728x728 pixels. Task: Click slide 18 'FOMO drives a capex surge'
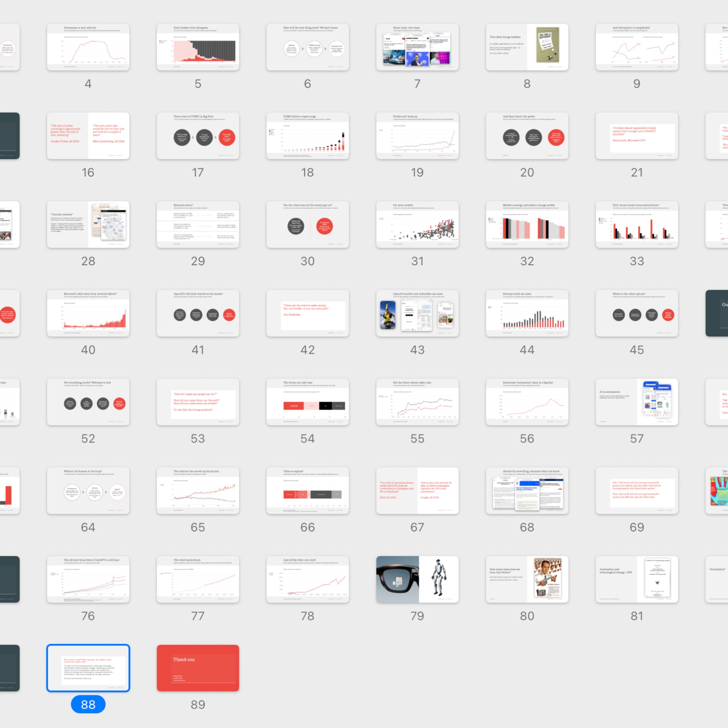307,136
